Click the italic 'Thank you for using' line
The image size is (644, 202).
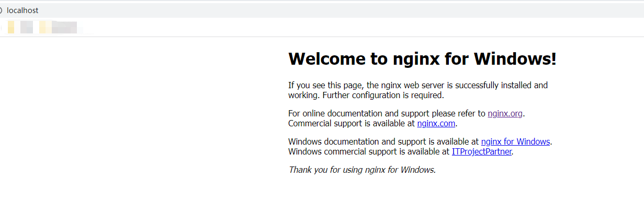coord(362,170)
